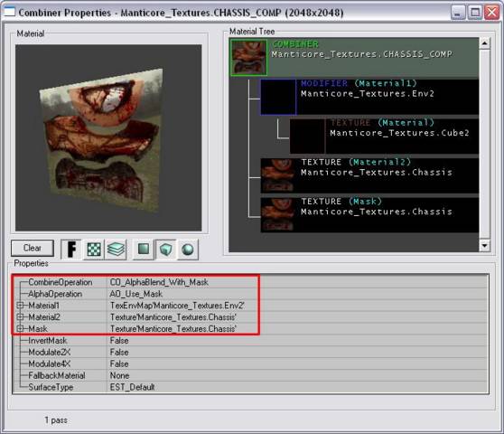
Task: Click the Material2 Chassis texture thumbnail
Action: 278,175
